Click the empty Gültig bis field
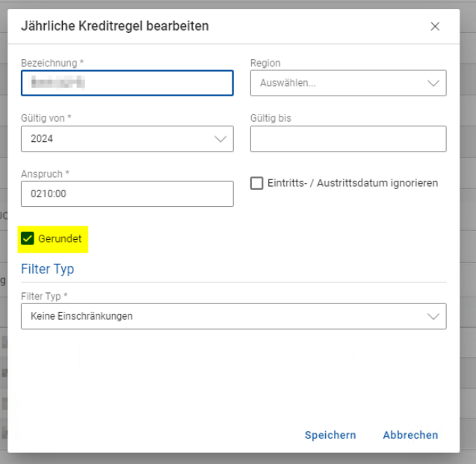The height and width of the screenshot is (464, 476). click(347, 139)
